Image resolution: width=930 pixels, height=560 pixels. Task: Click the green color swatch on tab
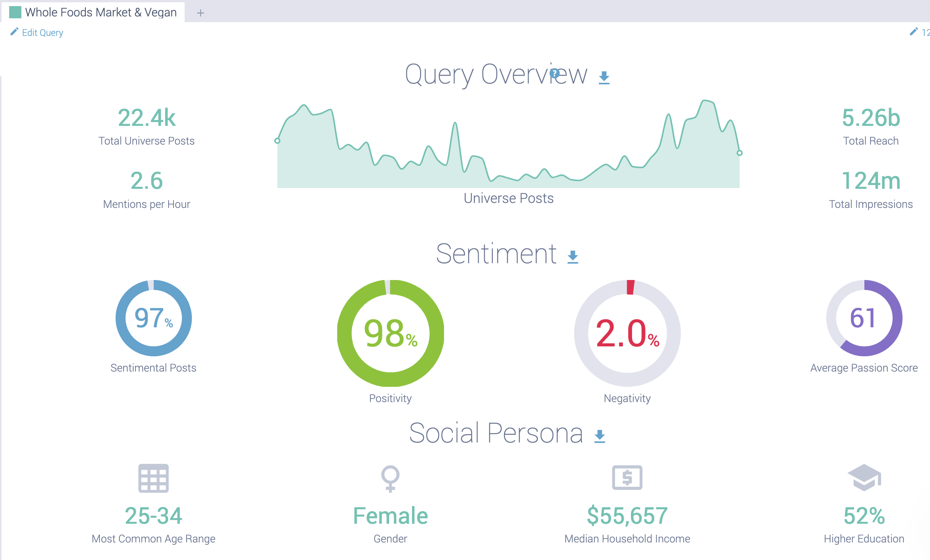point(15,12)
